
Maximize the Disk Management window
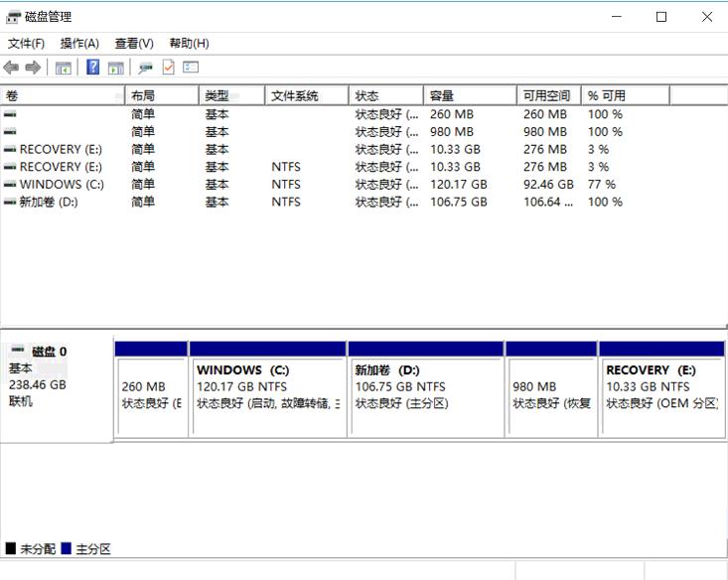click(661, 17)
